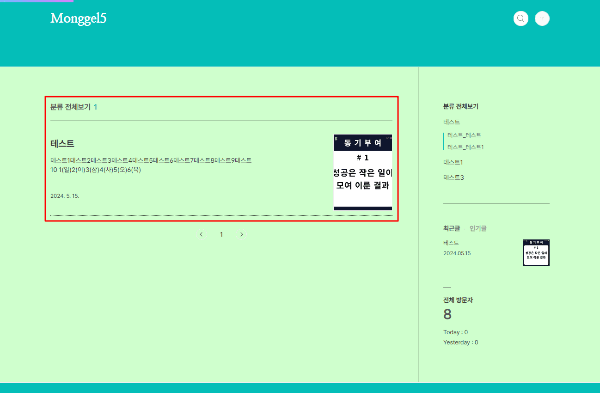Open search via magnifier icon in header

520,18
